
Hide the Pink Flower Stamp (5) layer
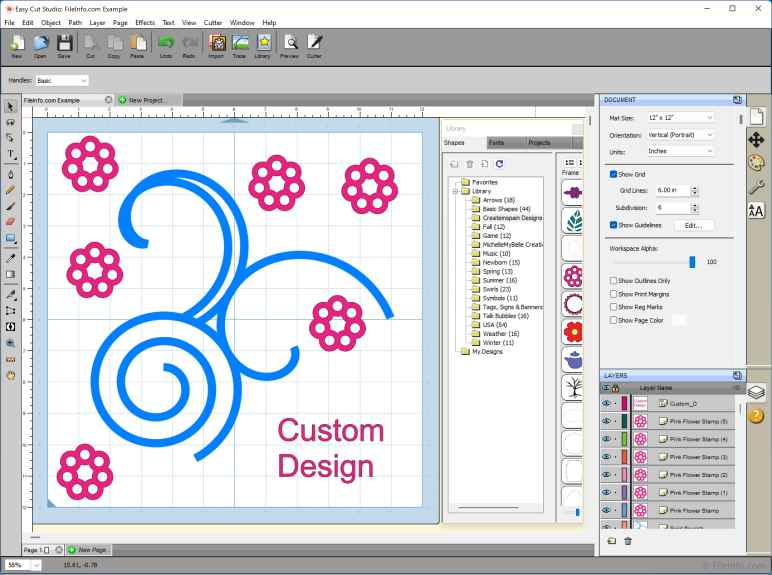(606, 421)
